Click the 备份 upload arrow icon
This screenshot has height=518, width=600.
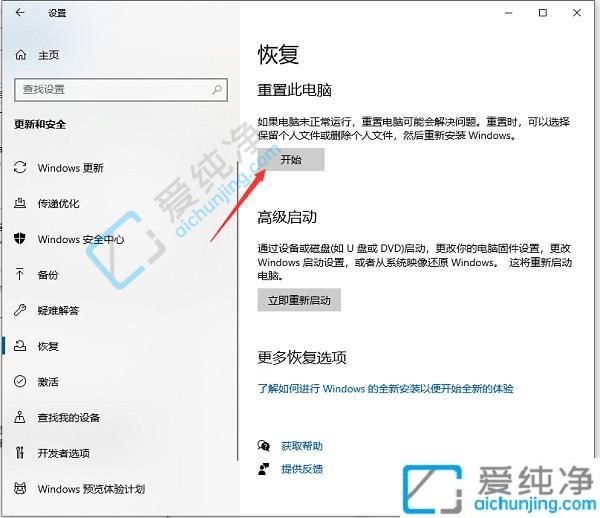[20, 274]
